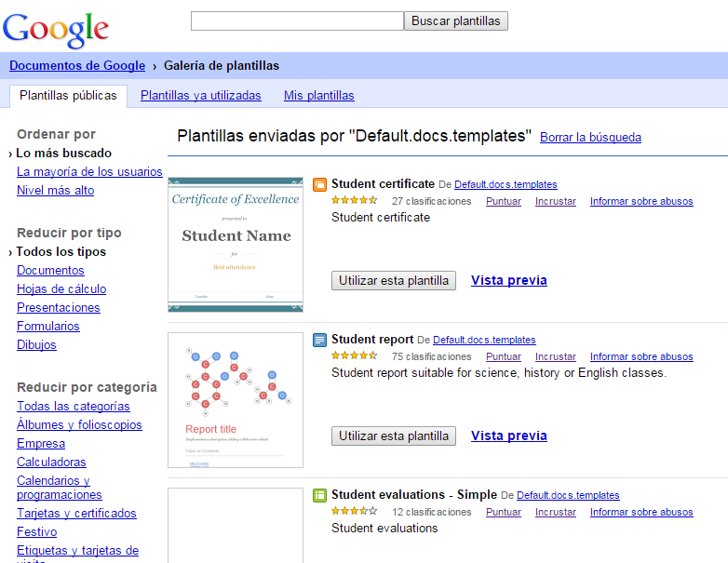This screenshot has height=563, width=728.
Task: Click the orange presentation icon beside Student certificate
Action: pyautogui.click(x=319, y=185)
